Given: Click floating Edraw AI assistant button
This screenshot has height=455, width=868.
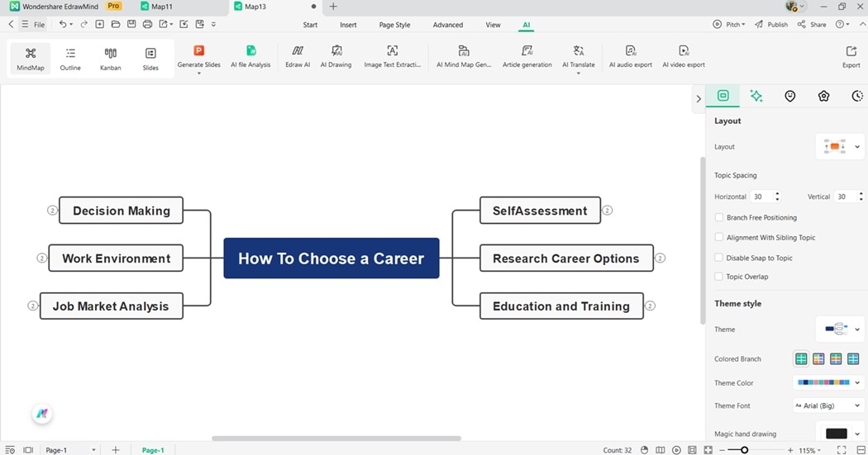Looking at the screenshot, I should [x=42, y=414].
